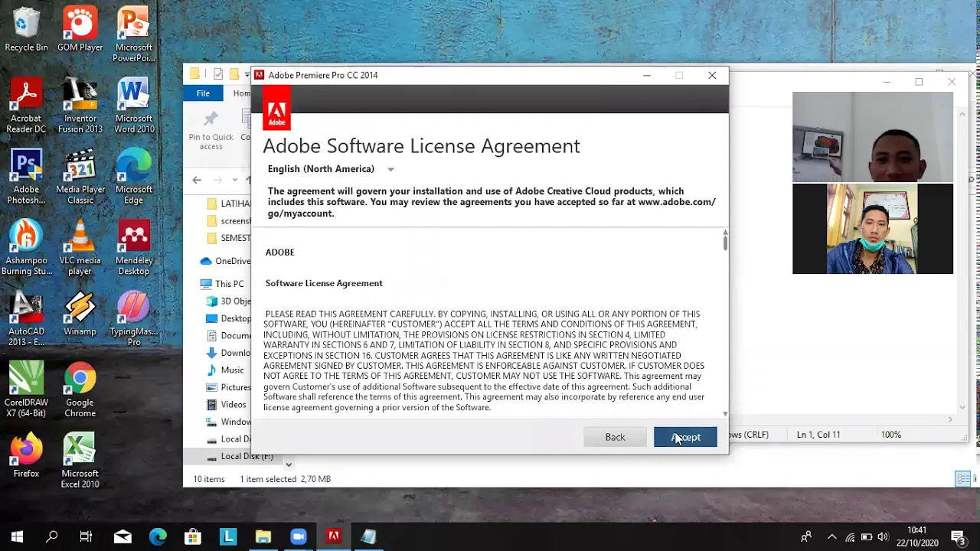This screenshot has height=551, width=980.
Task: Select TypingMaster Pro desktop icon
Action: [133, 320]
